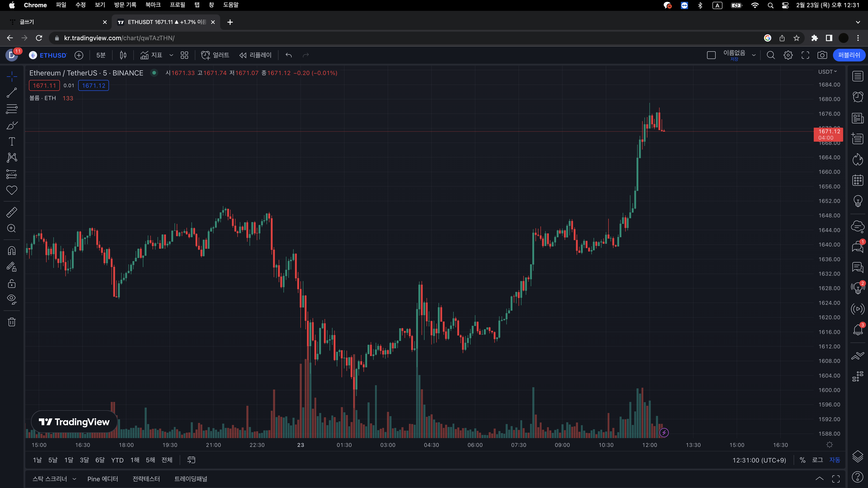Click the trash icon to remove drawings

(12, 322)
